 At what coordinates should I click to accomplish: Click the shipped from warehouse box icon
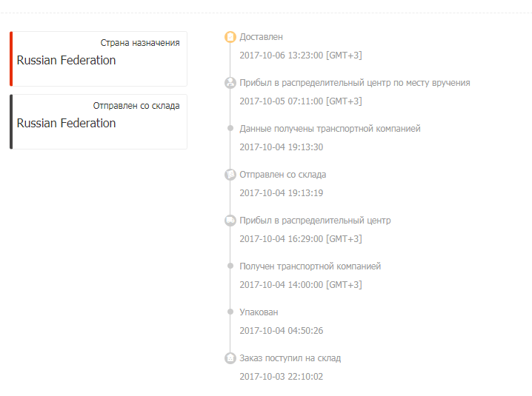point(230,174)
